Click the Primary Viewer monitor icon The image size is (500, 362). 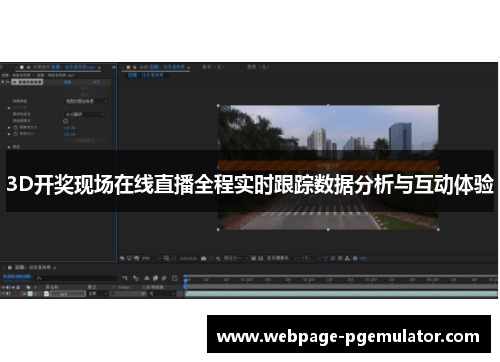[129, 258]
